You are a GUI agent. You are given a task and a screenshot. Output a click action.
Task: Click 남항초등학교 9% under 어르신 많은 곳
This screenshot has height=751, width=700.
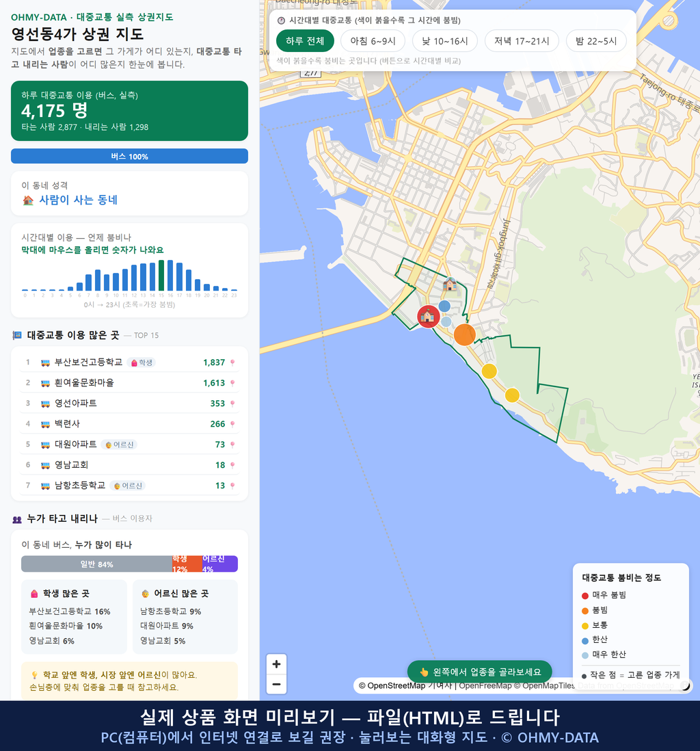170,611
